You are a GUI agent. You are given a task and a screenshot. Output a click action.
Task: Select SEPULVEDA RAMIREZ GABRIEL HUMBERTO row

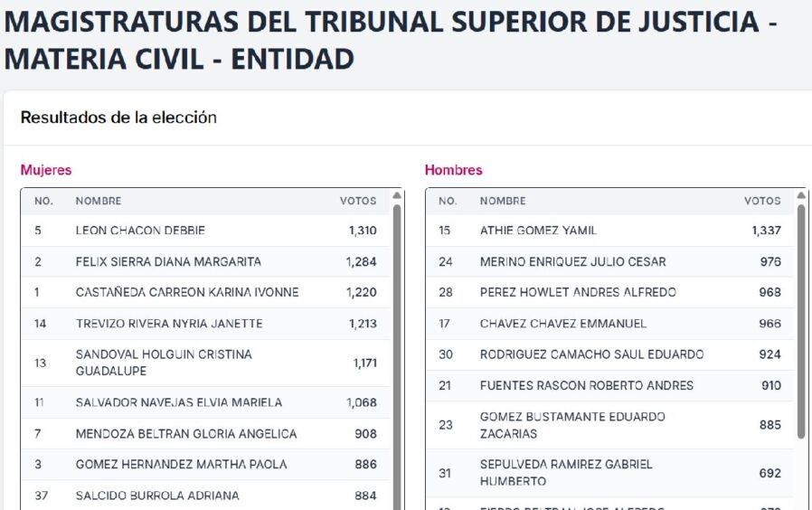tap(610, 473)
